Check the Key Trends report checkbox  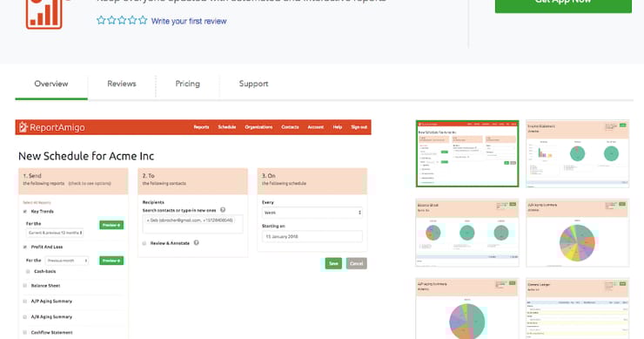25,212
